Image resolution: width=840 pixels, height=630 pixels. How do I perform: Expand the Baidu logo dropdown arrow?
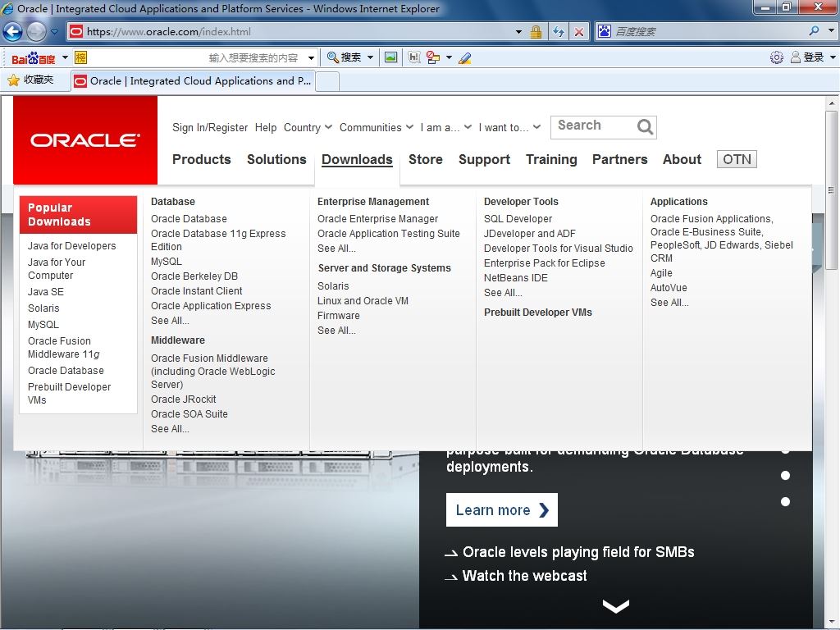click(x=65, y=57)
